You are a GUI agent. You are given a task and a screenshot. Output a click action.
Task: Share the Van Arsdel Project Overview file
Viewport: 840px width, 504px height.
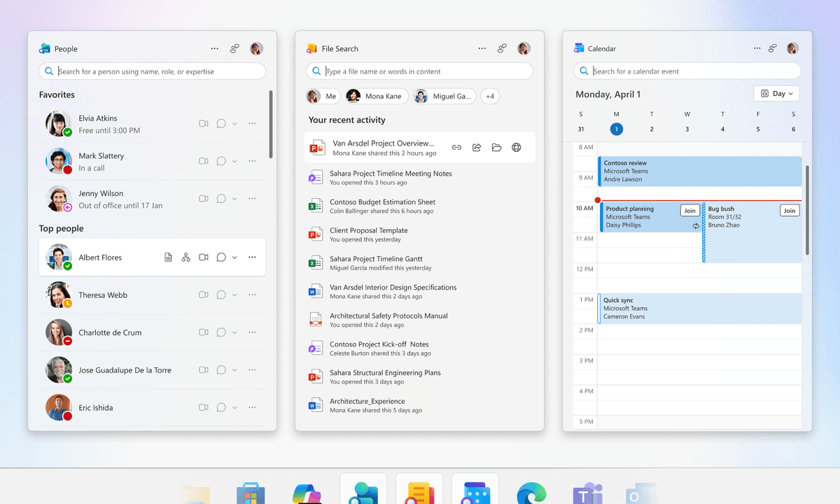476,147
